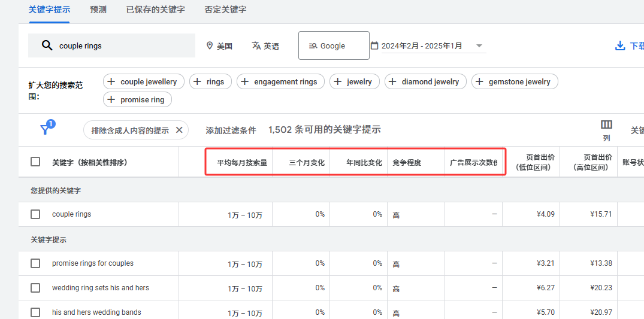Add the 'couple jewellery' suggestion chip
This screenshot has height=319, width=644.
point(142,82)
